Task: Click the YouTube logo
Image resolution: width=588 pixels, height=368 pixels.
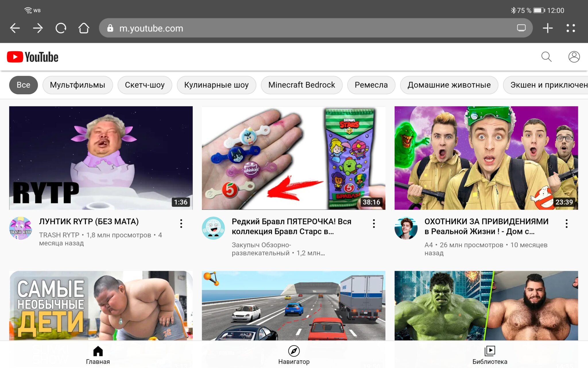Action: pos(33,57)
